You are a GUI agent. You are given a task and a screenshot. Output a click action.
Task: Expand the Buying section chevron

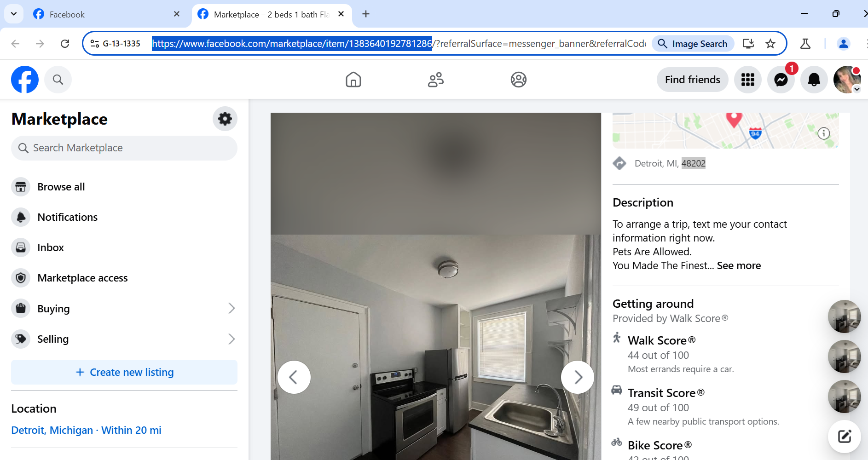[x=231, y=308]
